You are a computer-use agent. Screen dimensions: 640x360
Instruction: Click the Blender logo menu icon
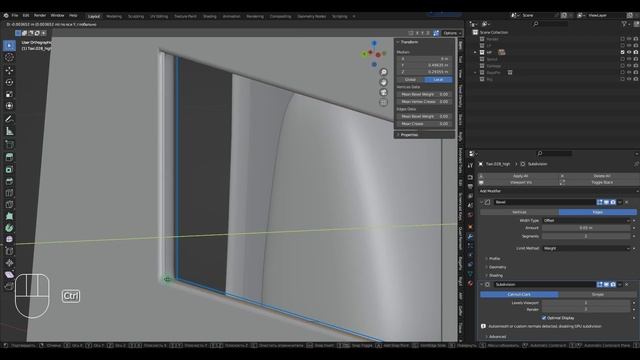coord(6,16)
